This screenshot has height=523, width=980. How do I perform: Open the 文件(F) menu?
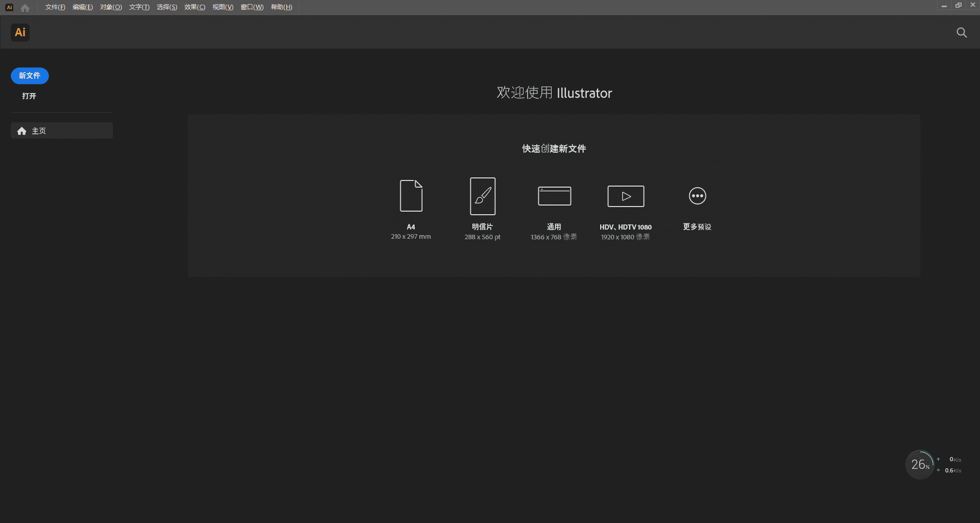coord(55,7)
